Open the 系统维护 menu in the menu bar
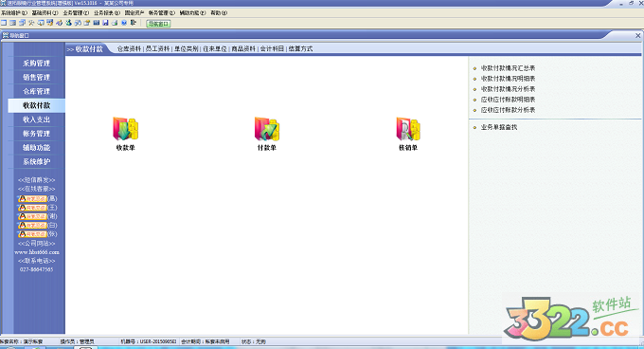The image size is (644, 349). (14, 13)
